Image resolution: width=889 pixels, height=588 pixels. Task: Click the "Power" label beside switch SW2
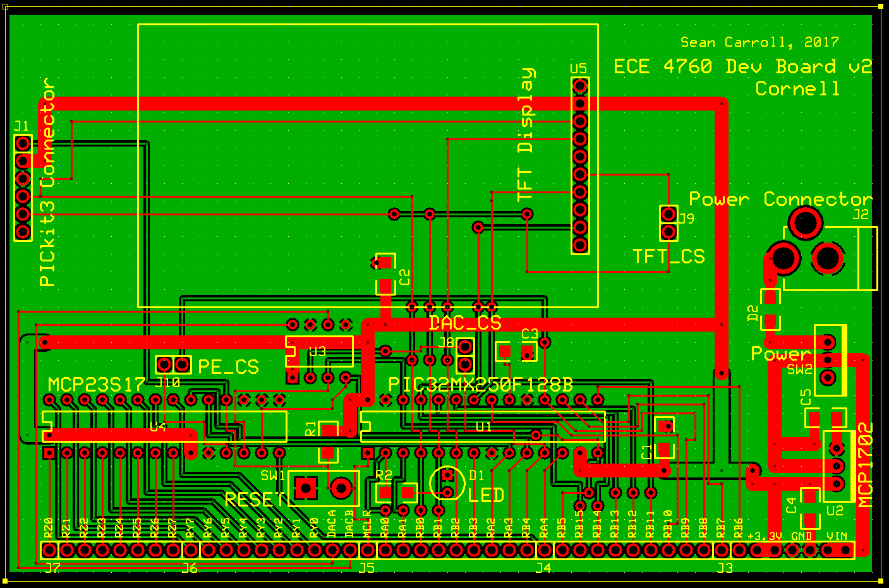point(780,354)
